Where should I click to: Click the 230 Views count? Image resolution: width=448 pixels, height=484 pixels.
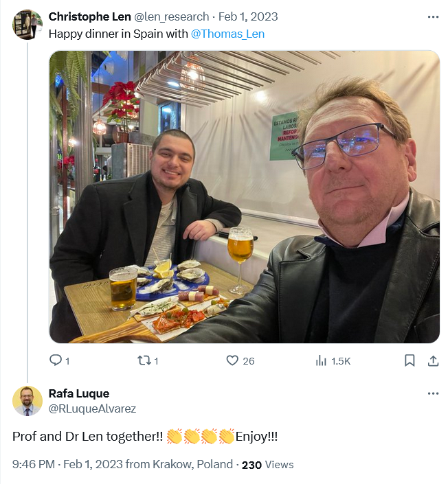pyautogui.click(x=267, y=465)
